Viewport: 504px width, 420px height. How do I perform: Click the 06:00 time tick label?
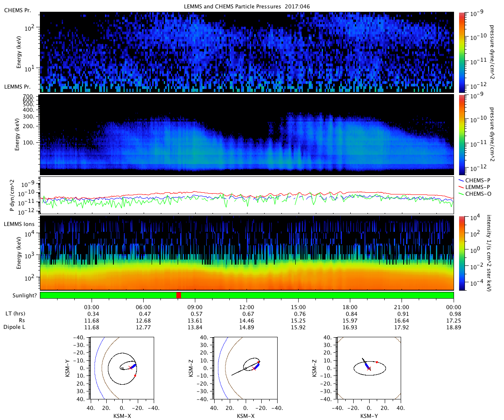[x=143, y=307]
